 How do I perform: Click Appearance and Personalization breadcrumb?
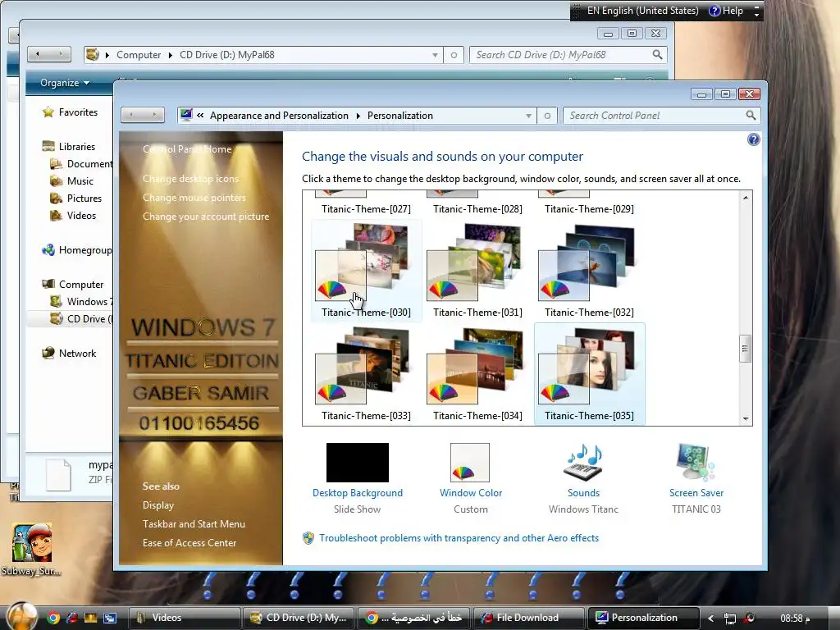point(279,116)
